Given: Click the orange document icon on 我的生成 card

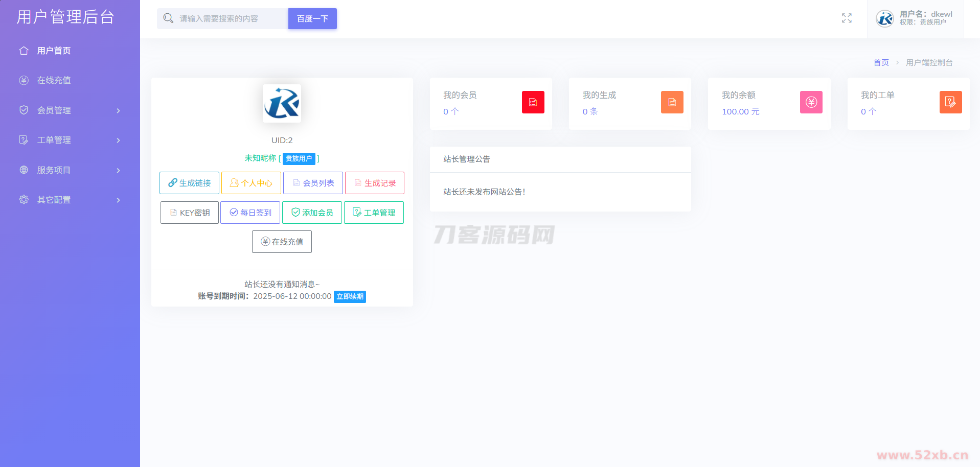Looking at the screenshot, I should (672, 102).
